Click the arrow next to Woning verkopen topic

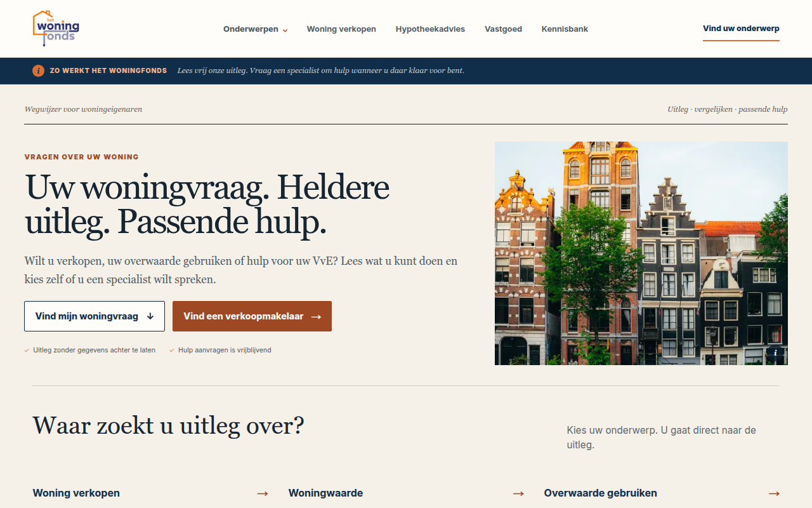pos(263,493)
